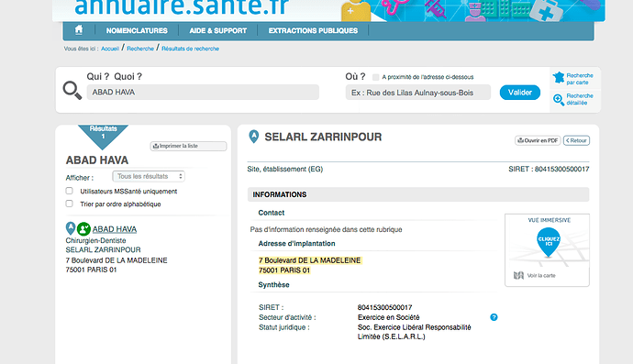Click the blue help question mark icon
Screen dimensions: 633x364
(x=494, y=317)
